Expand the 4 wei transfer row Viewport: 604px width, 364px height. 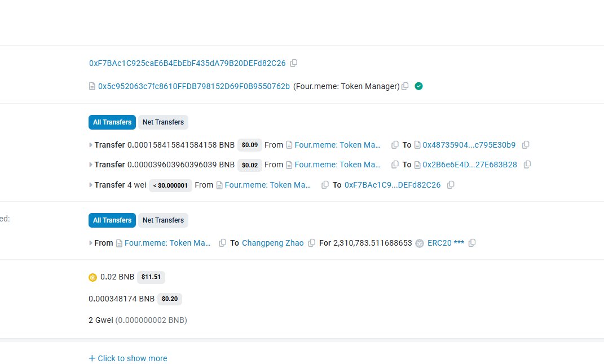(91, 185)
